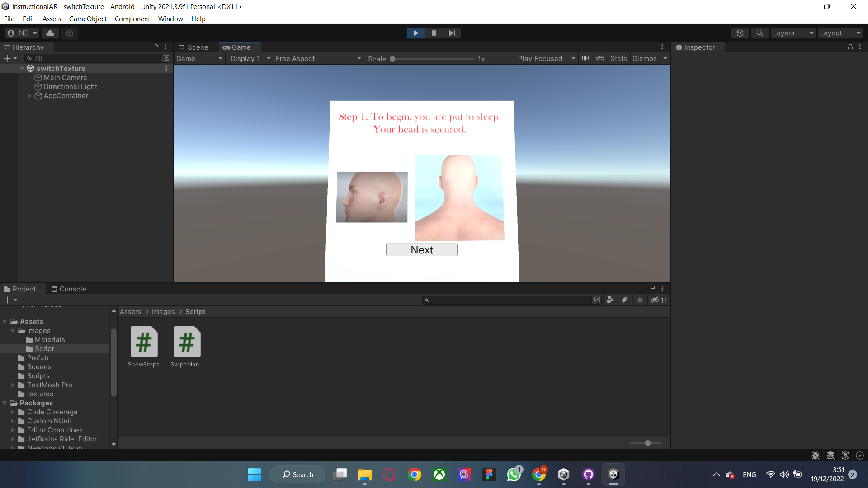Toggle Gizmos in Game view

click(644, 59)
